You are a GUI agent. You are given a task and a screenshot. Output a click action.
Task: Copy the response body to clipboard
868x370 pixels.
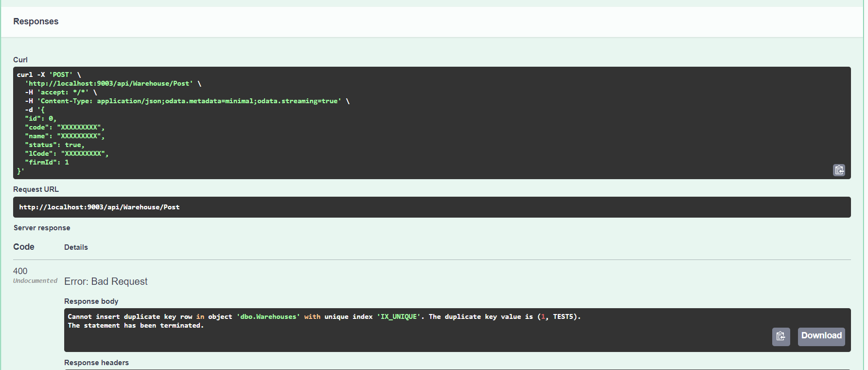(x=780, y=336)
